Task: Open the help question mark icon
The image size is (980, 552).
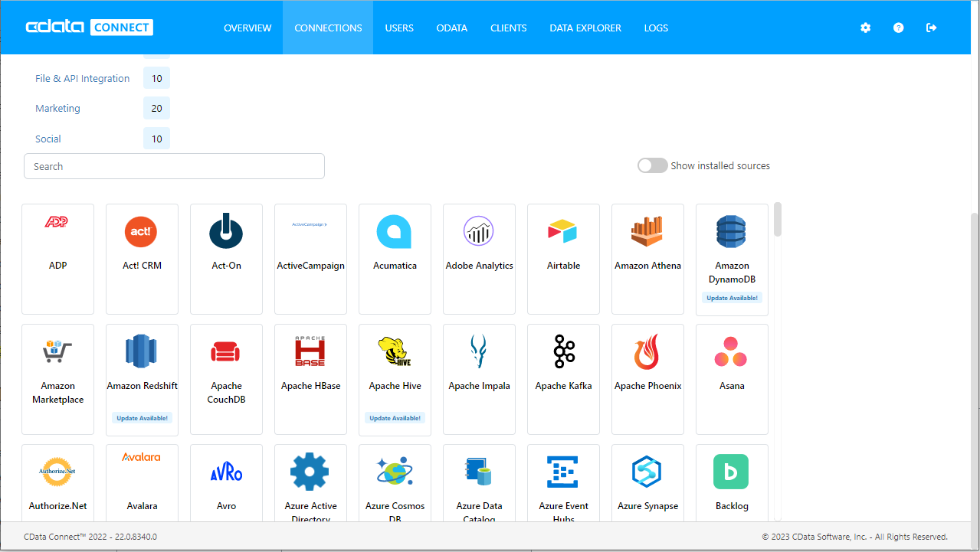Action: [899, 28]
